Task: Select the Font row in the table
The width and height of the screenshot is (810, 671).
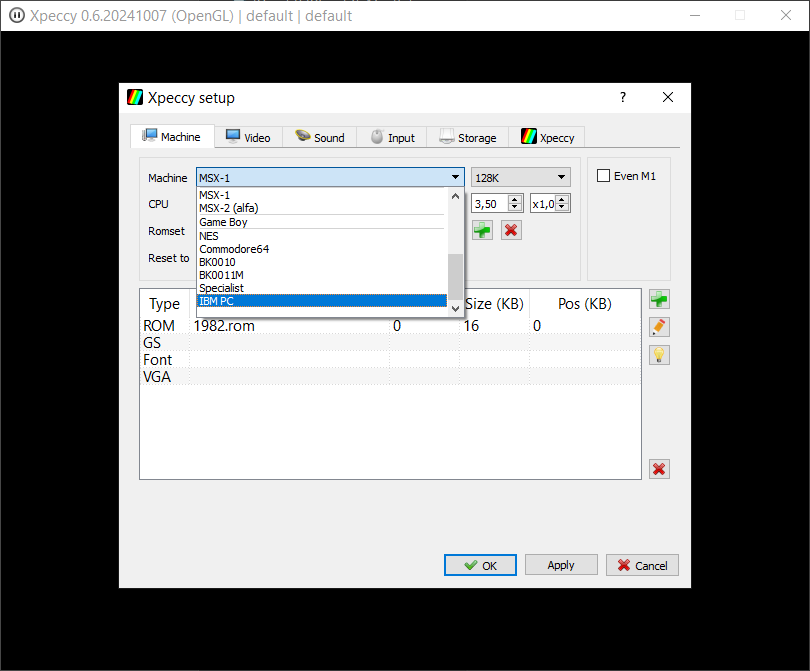Action: (x=391, y=360)
